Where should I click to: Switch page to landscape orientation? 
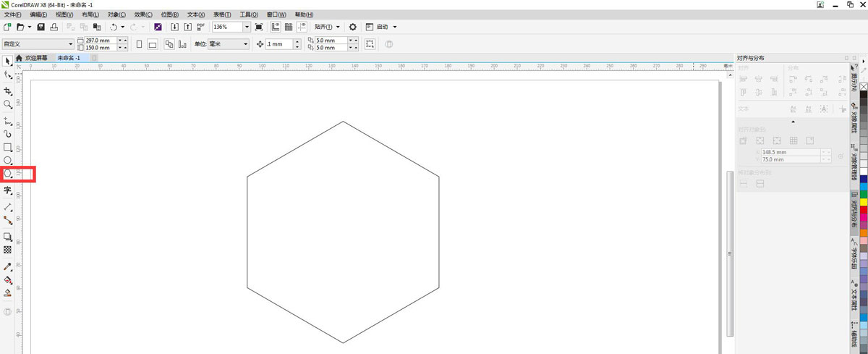[153, 44]
